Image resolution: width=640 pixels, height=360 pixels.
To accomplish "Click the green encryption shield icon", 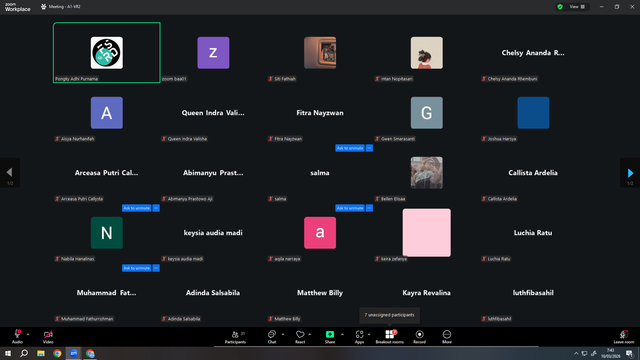I will click(560, 7).
